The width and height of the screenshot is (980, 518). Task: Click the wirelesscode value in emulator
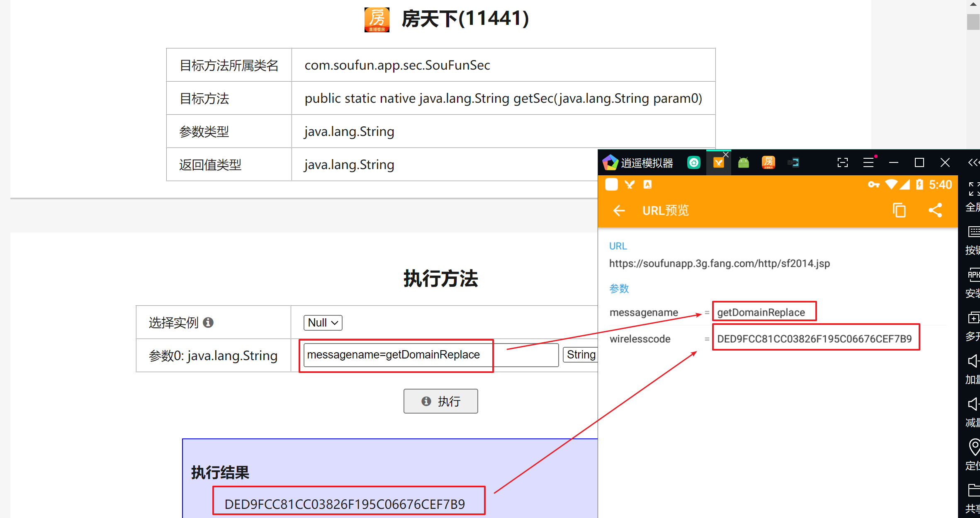(815, 339)
